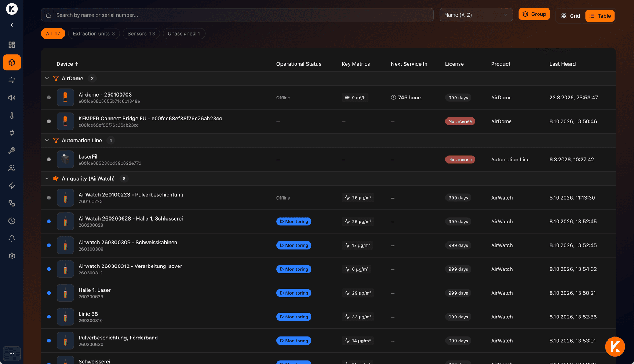Select the devices cube icon in sidebar
The width and height of the screenshot is (634, 364).
pyautogui.click(x=12, y=62)
